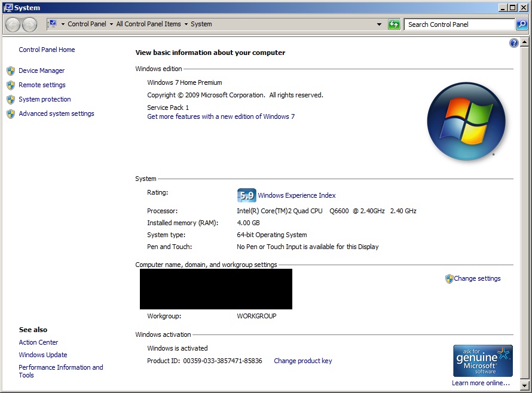Open Windows Update under See also
Image resolution: width=532 pixels, height=393 pixels.
(43, 355)
